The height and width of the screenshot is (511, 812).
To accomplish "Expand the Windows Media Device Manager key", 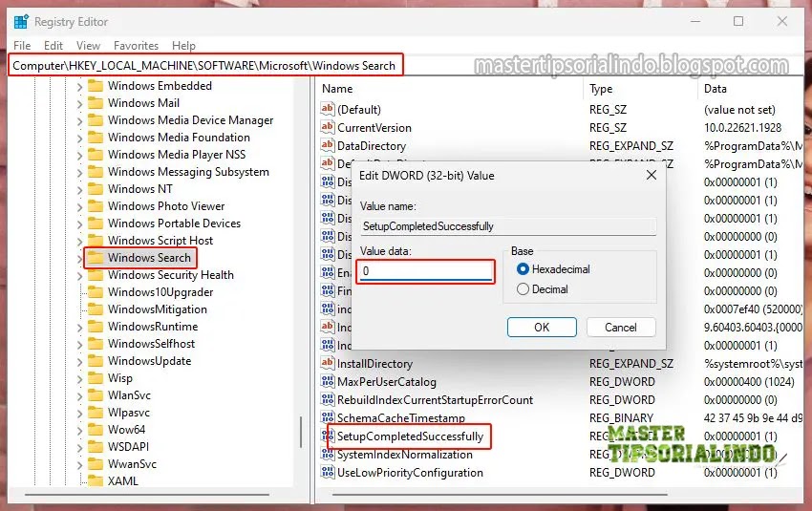I will click(x=79, y=120).
